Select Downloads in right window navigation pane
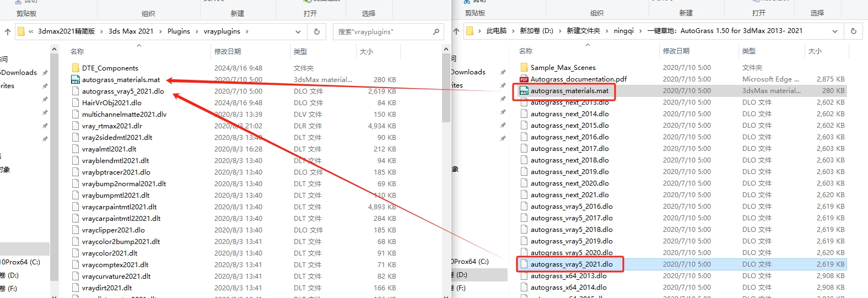The image size is (868, 298). click(x=468, y=72)
